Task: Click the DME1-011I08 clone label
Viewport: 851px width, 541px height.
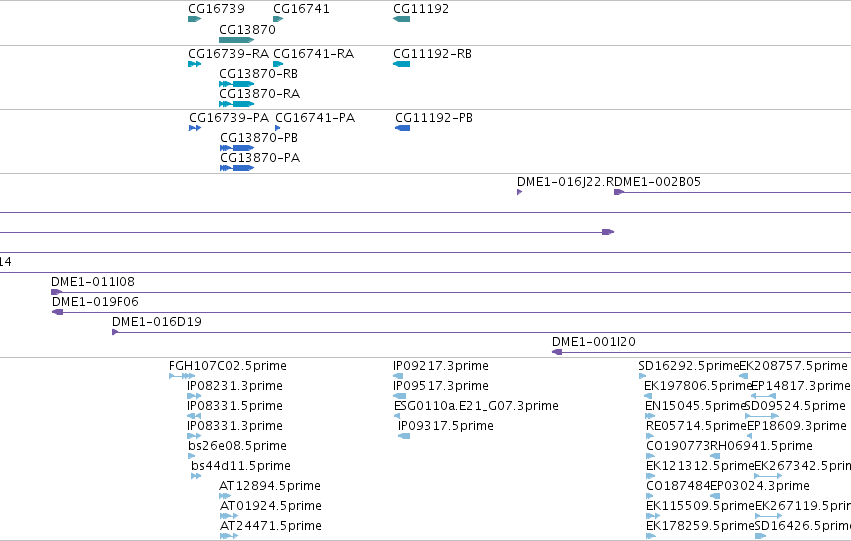Action: (93, 282)
